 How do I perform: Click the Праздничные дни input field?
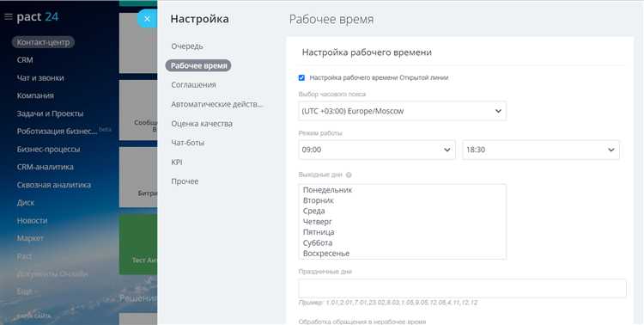462,288
